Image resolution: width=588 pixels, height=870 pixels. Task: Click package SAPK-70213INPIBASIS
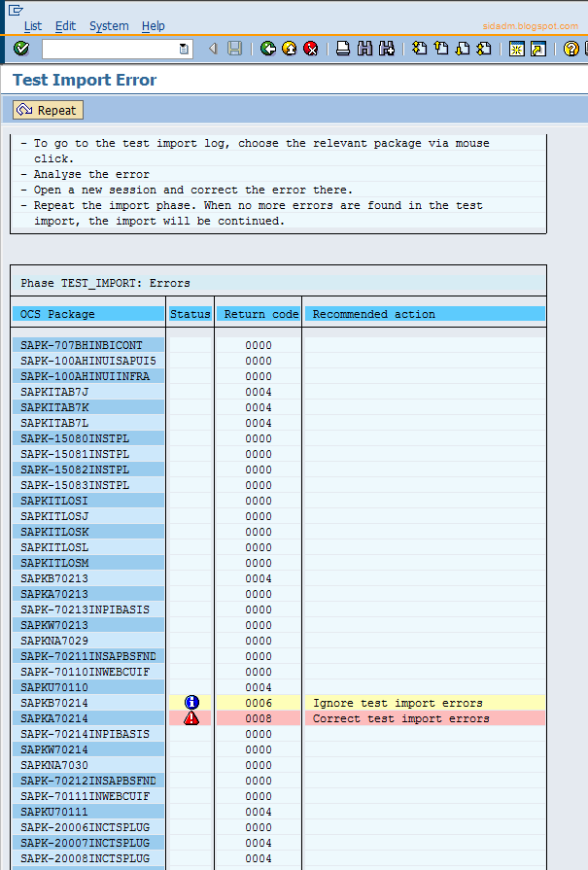[85, 609]
